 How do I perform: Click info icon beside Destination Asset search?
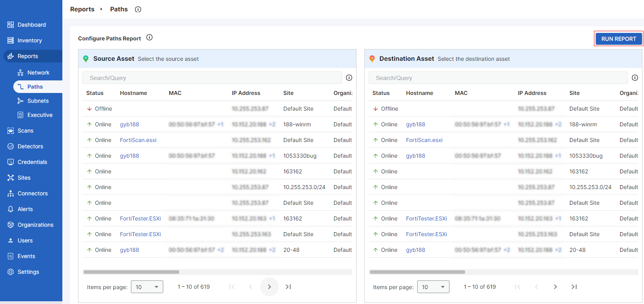click(x=635, y=78)
